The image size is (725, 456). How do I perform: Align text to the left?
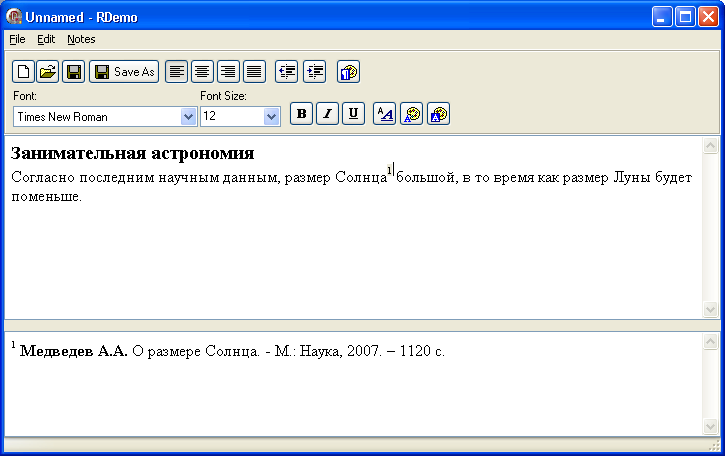(177, 72)
